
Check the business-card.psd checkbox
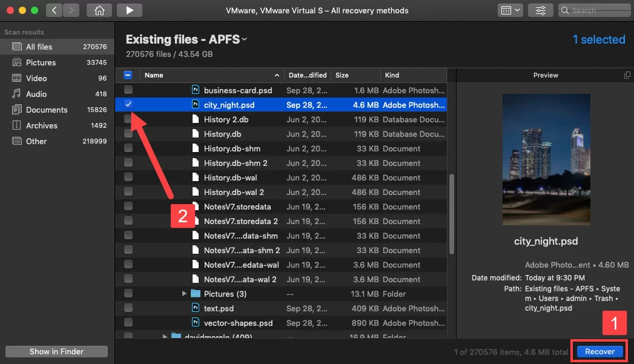click(x=128, y=90)
